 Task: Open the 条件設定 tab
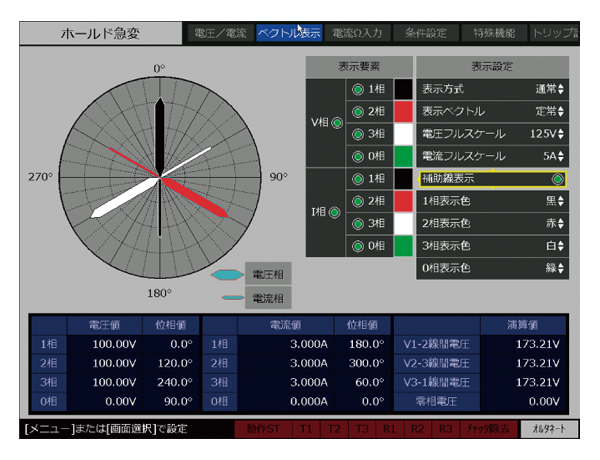pyautogui.click(x=426, y=33)
